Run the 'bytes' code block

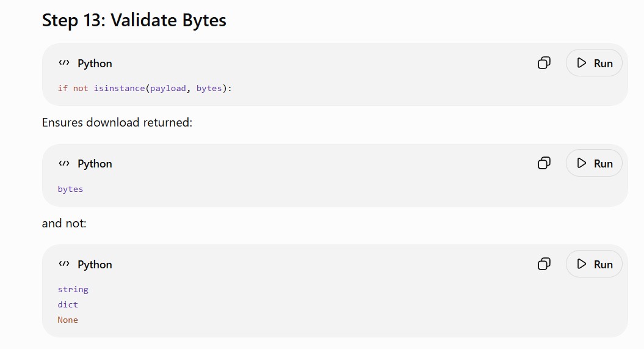click(594, 163)
